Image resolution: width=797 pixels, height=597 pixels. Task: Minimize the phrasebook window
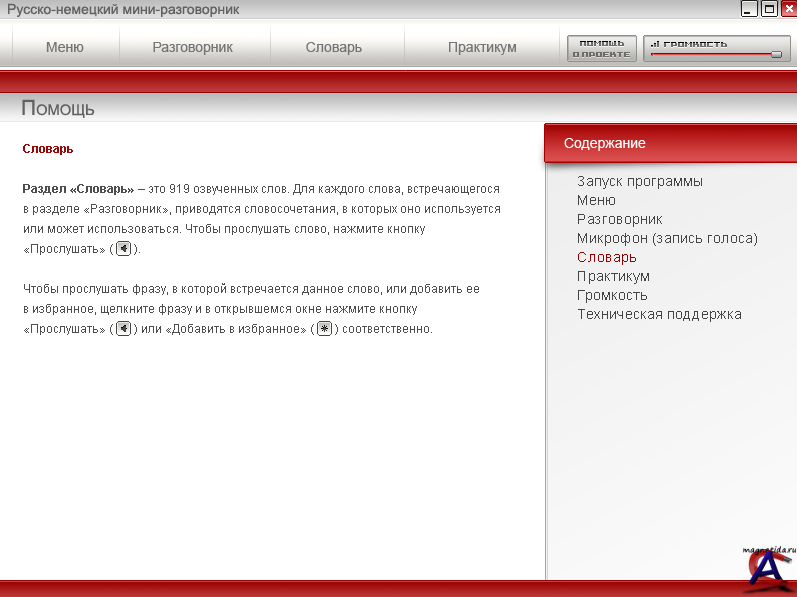tap(749, 9)
